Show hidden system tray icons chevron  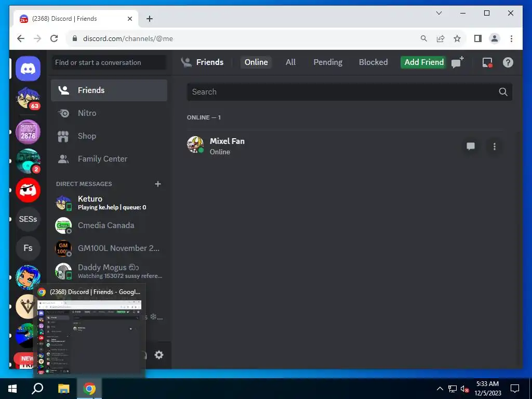click(440, 389)
